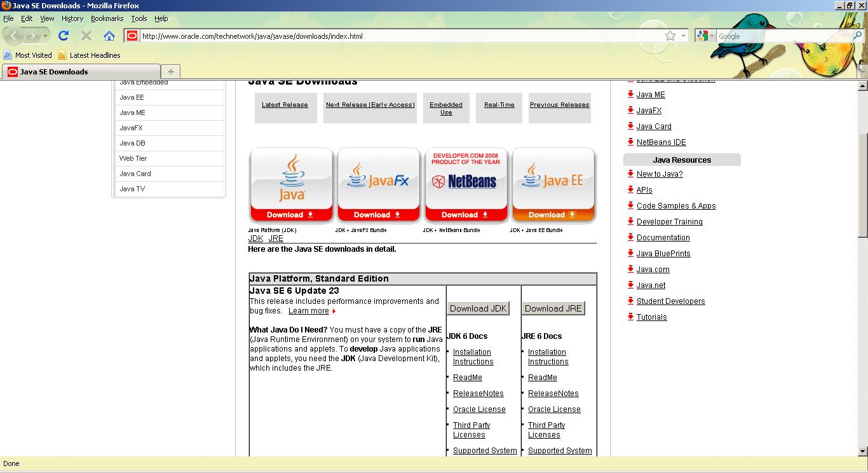Open the Latest Release link
The width and height of the screenshot is (868, 473).
(x=285, y=105)
